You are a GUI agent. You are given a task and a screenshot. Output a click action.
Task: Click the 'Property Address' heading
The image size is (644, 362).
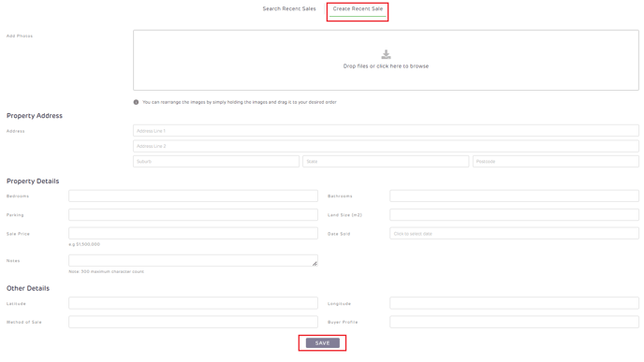pos(35,116)
